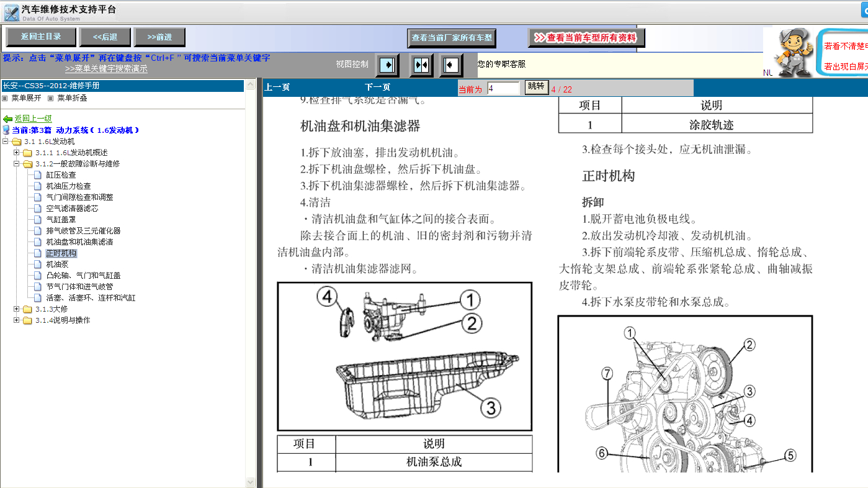Viewport: 868px width, 488px height.
Task: Open the 机油压力检查 tree item
Action: (x=68, y=186)
